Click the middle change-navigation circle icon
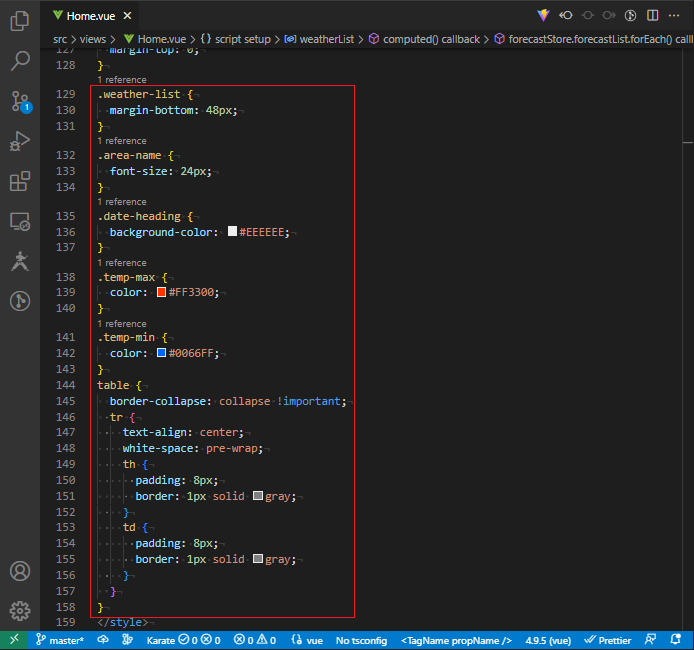Viewport: 694px width, 650px height. (x=587, y=15)
